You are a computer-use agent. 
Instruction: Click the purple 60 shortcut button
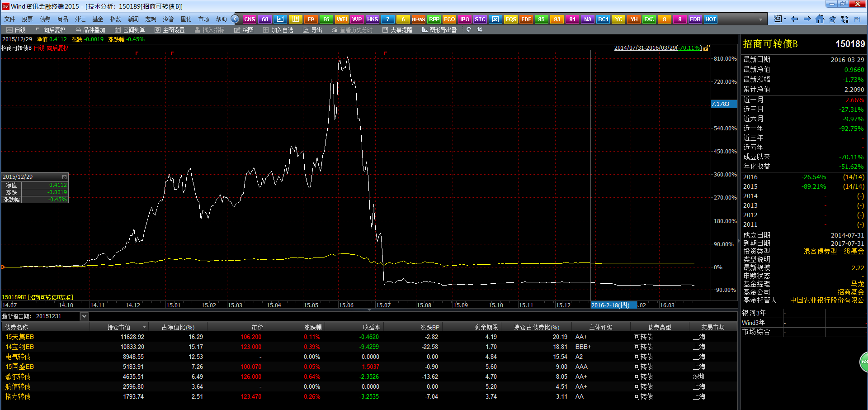[265, 19]
